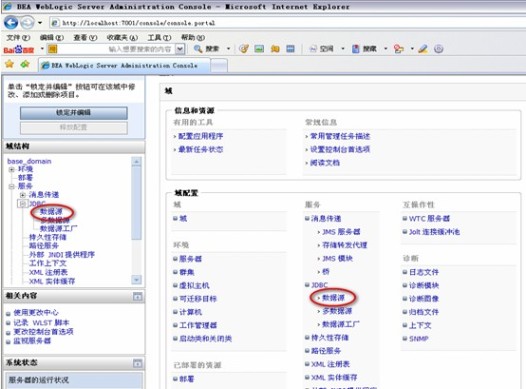
Task: Click domain tree scrollbar up arrow
Action: point(136,162)
